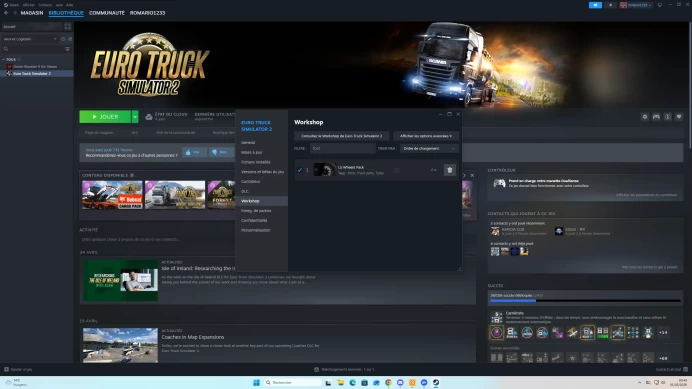692x389 pixels.
Task: Open Coaches in Map Expansions news article
Action: [193, 337]
